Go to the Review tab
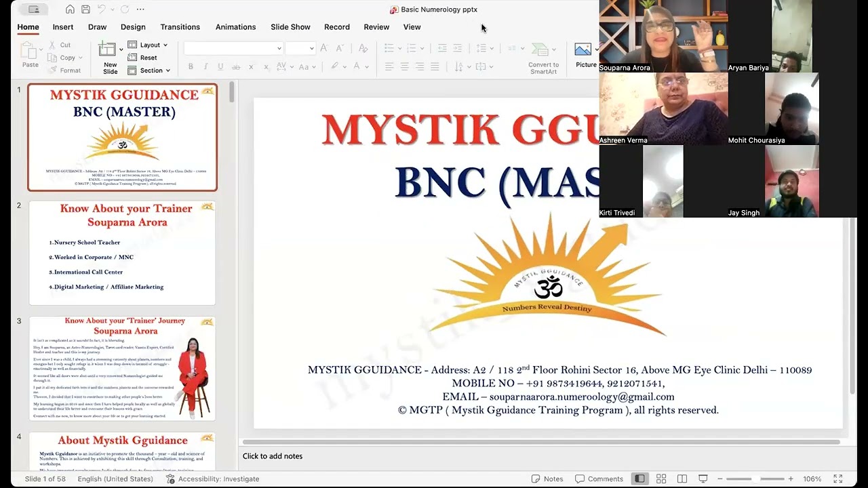This screenshot has width=868, height=488. tap(376, 27)
